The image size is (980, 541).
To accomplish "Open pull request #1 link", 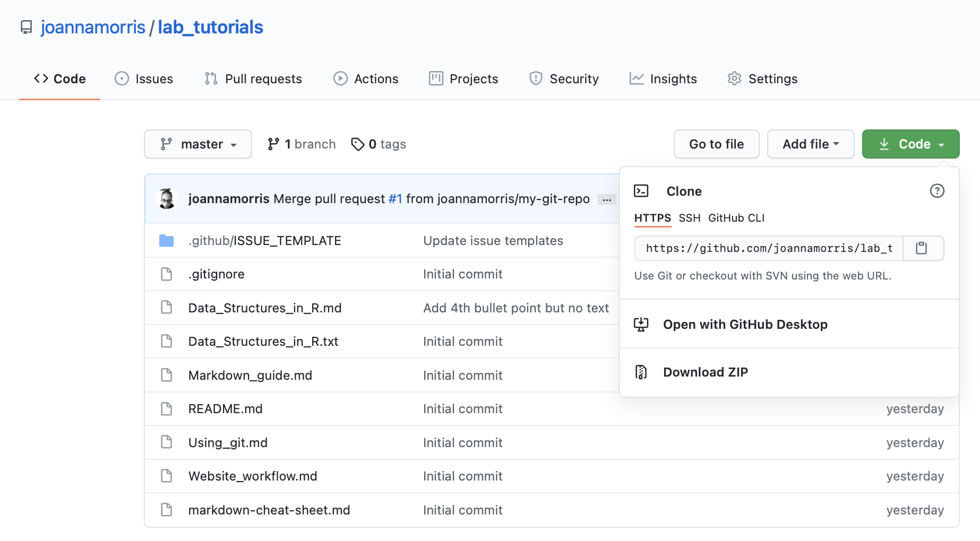I will [396, 198].
